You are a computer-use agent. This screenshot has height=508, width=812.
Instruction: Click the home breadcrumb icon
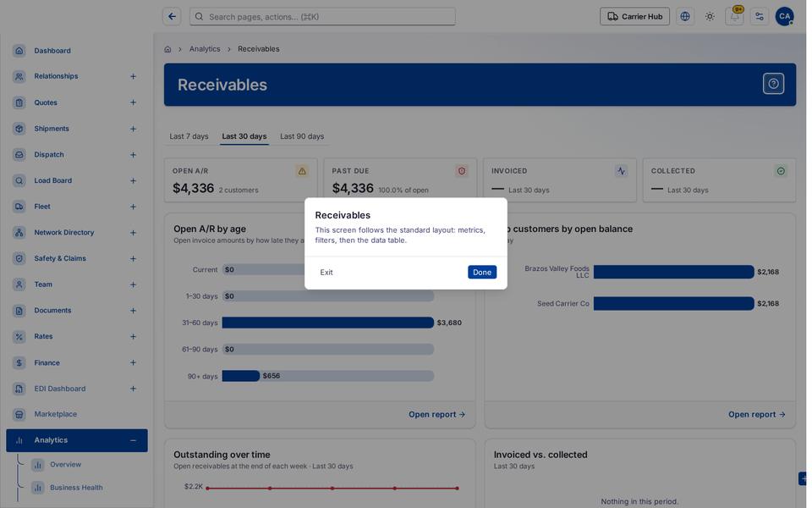tap(167, 49)
